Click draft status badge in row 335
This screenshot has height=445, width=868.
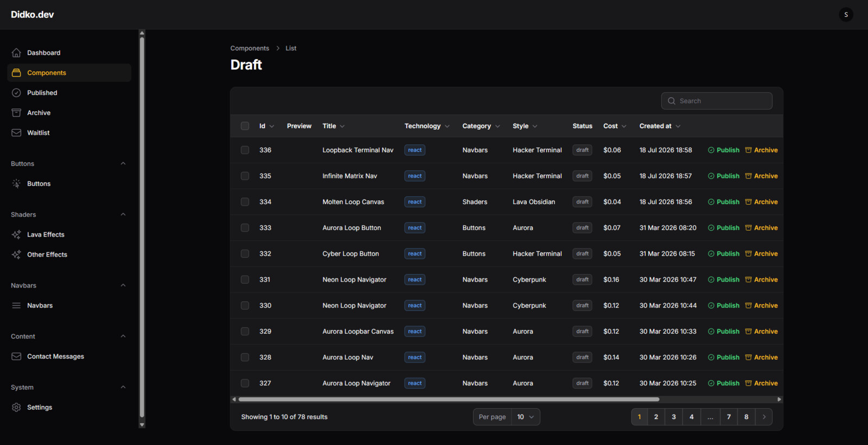coord(582,176)
